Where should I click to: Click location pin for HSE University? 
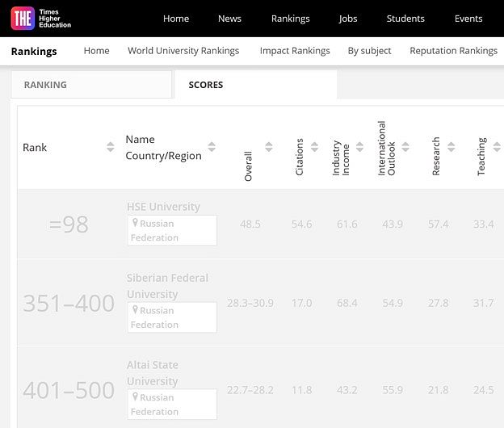(x=135, y=222)
